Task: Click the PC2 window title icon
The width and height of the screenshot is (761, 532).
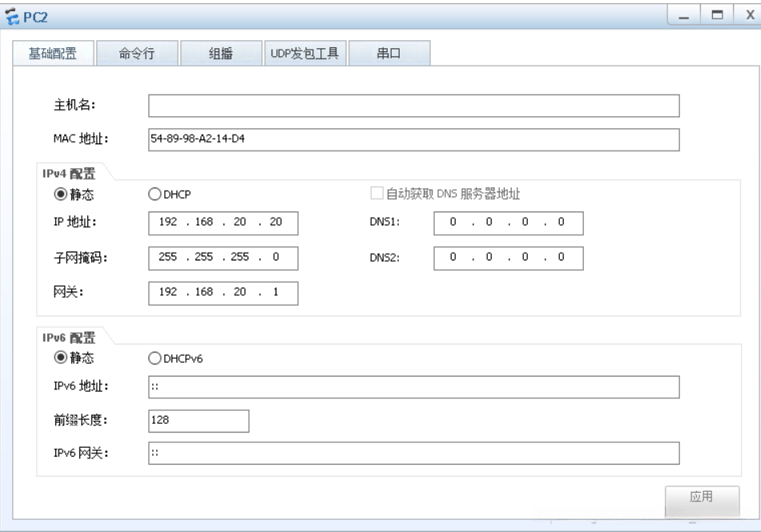Action: [12, 17]
